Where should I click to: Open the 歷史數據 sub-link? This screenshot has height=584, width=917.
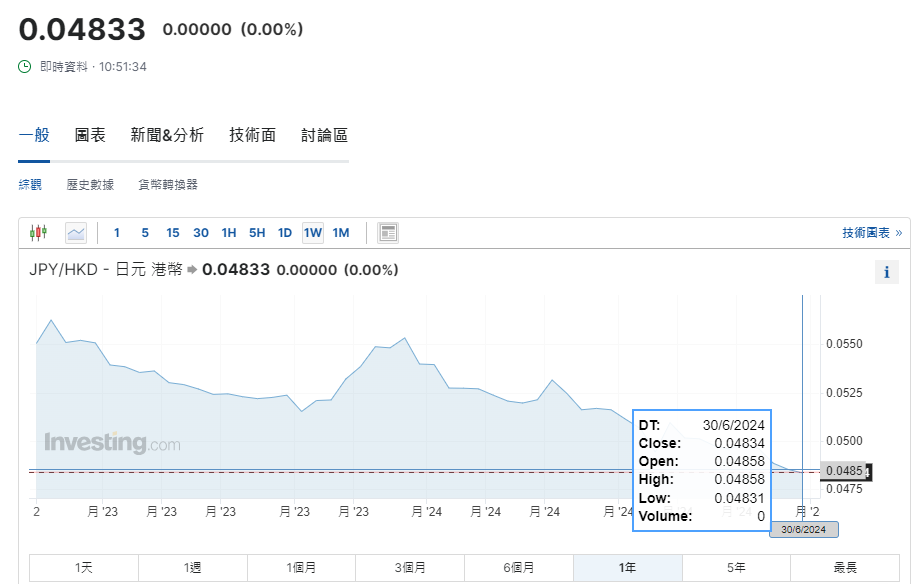click(x=90, y=184)
